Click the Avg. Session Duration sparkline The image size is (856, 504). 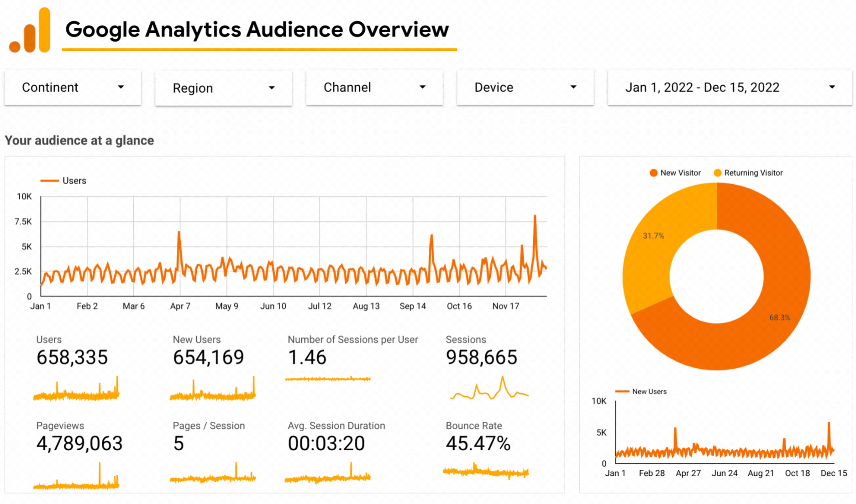[327, 474]
